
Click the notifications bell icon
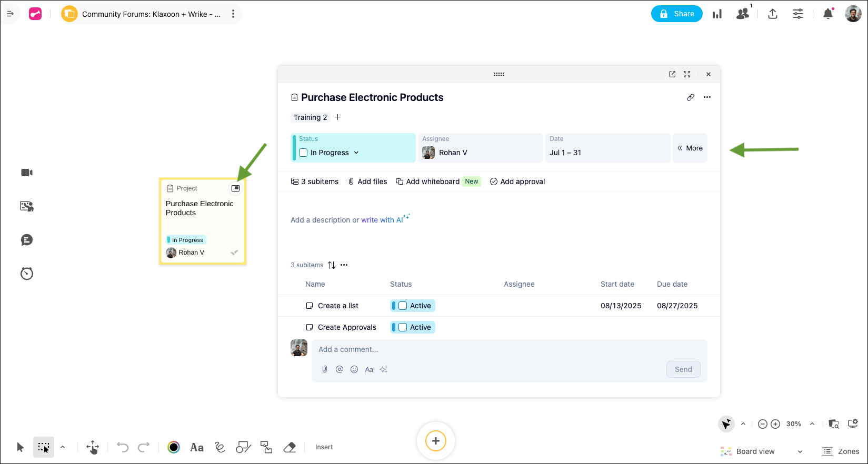[828, 14]
